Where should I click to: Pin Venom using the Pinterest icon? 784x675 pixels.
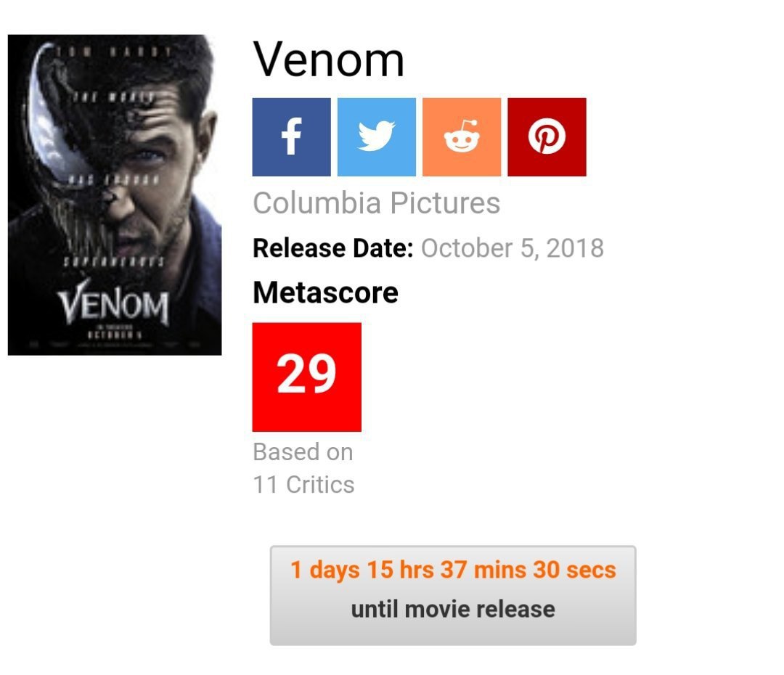[547, 137]
